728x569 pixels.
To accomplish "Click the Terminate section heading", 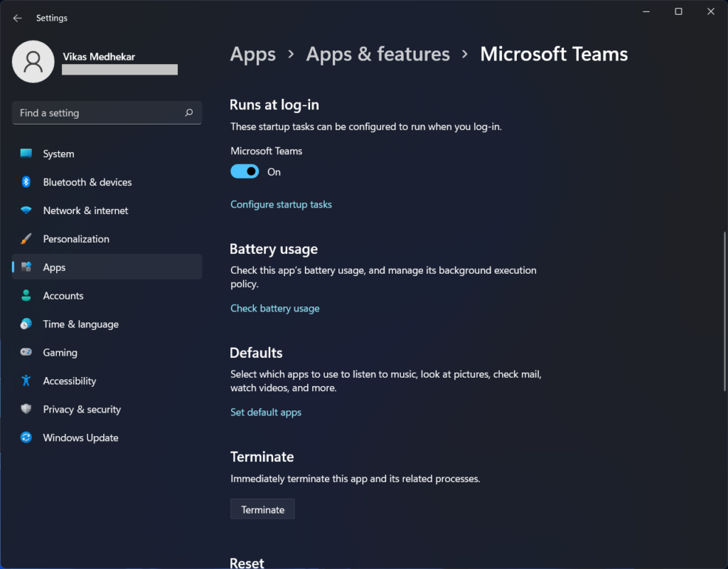I will [x=262, y=457].
